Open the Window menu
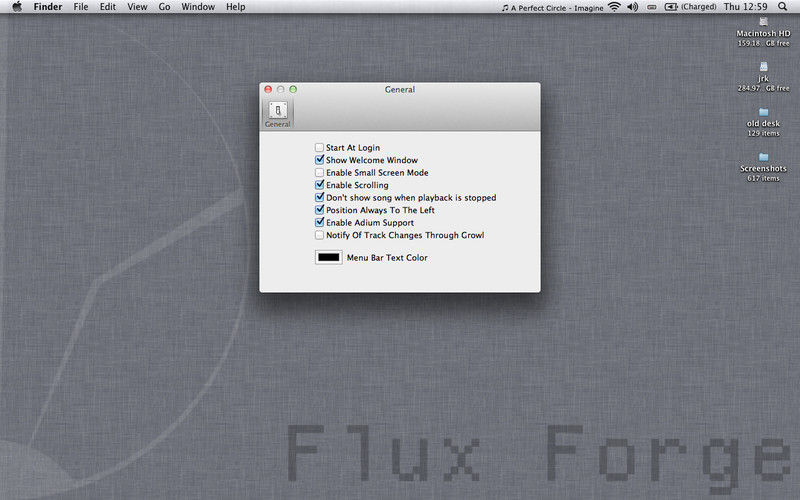800x500 pixels. coord(198,7)
